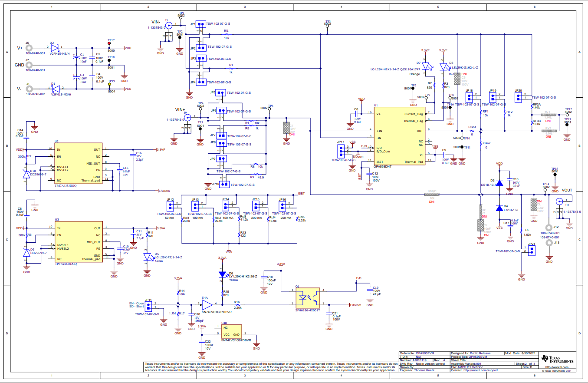The width and height of the screenshot is (588, 383).
Task: Select the JP11 enable/shutdown jumper header
Action: click(x=149, y=306)
